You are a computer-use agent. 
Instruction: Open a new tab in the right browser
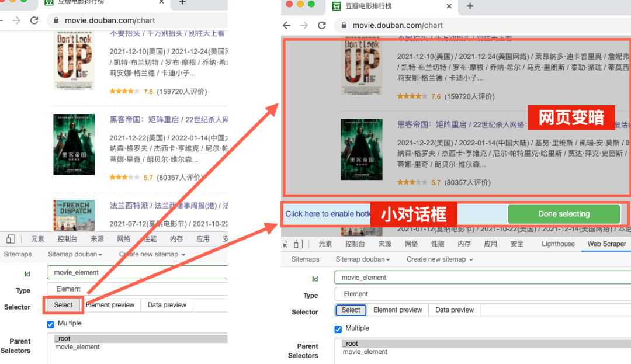(470, 6)
